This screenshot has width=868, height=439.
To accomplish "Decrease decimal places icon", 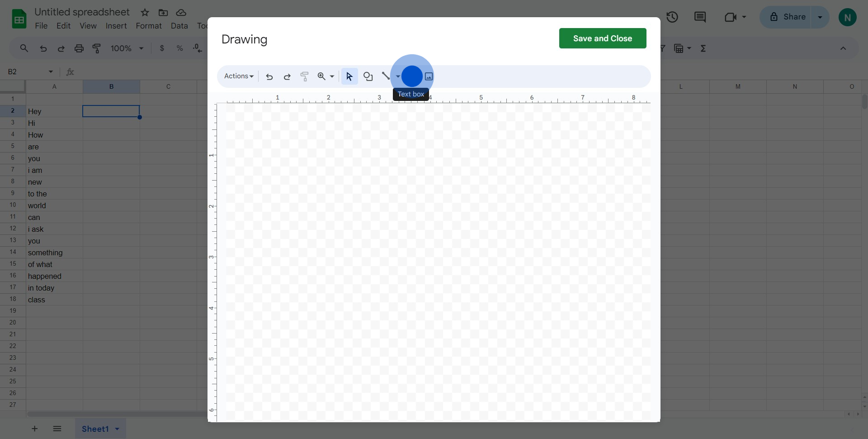I will tap(198, 48).
